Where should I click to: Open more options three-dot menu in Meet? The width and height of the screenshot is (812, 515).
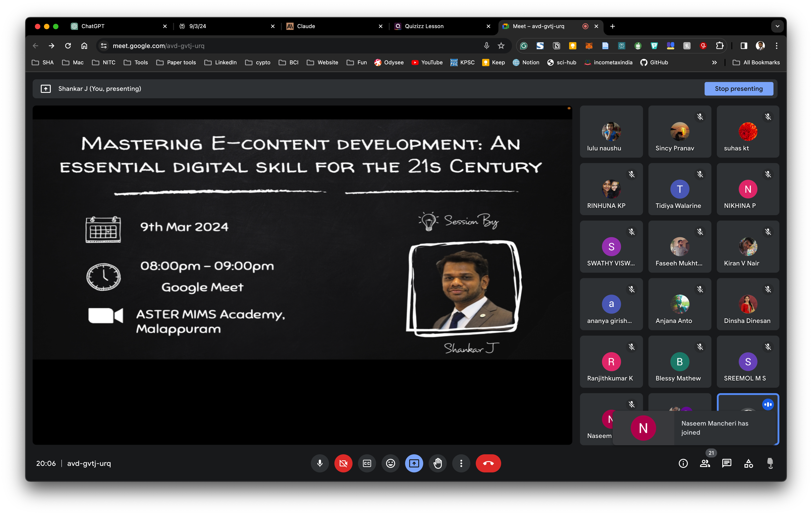click(461, 463)
